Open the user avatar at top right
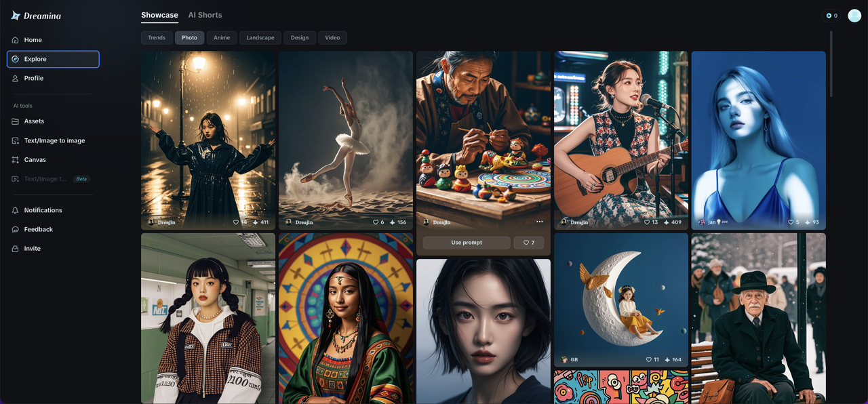The image size is (868, 404). tap(854, 16)
